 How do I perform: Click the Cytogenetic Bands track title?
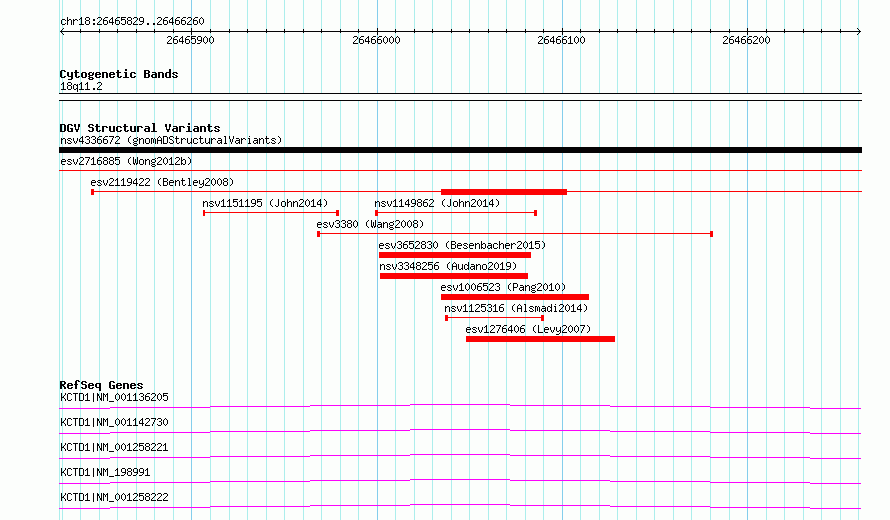tap(119, 74)
